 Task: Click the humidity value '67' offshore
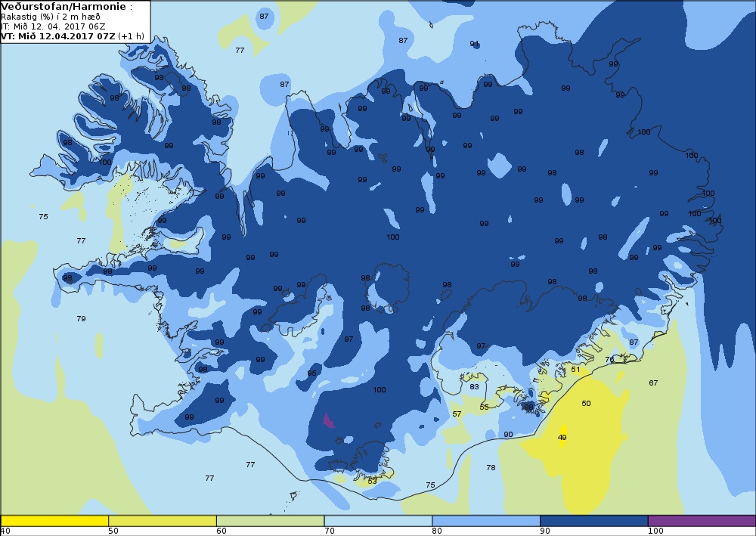point(653,383)
